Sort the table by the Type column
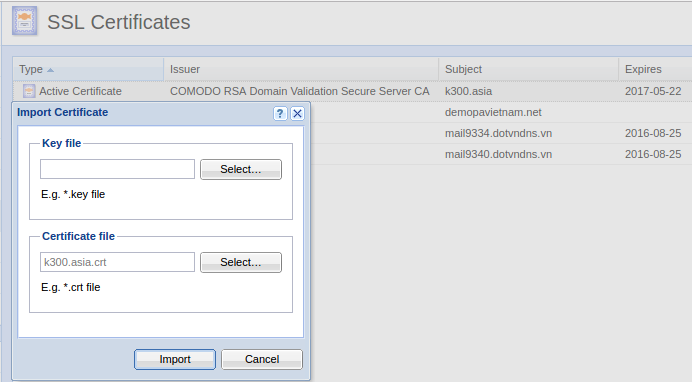This screenshot has height=382, width=692. (x=88, y=69)
